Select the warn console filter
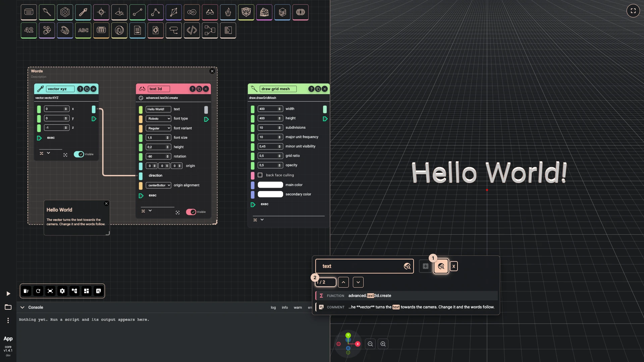 click(298, 307)
